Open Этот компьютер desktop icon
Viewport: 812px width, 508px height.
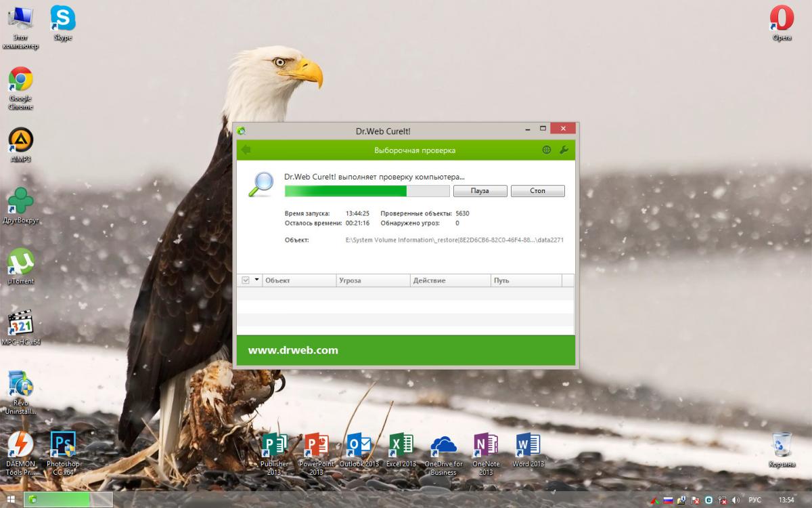click(x=20, y=27)
